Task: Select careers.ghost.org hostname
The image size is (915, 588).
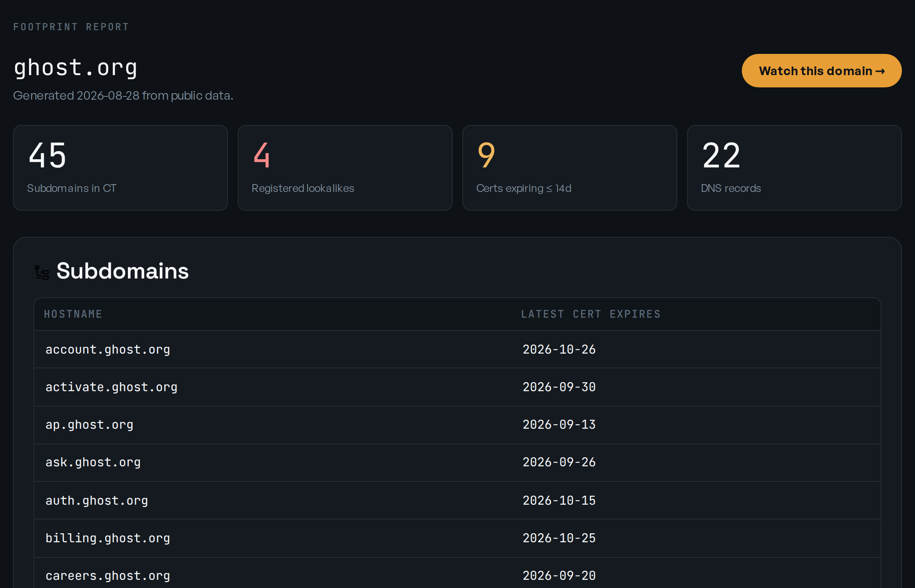Action: [x=108, y=576]
